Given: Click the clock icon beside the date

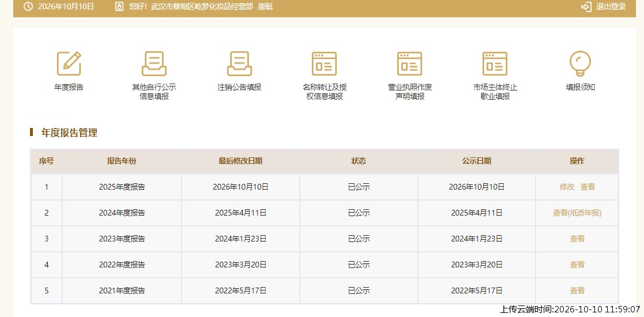Looking at the screenshot, I should point(28,6).
